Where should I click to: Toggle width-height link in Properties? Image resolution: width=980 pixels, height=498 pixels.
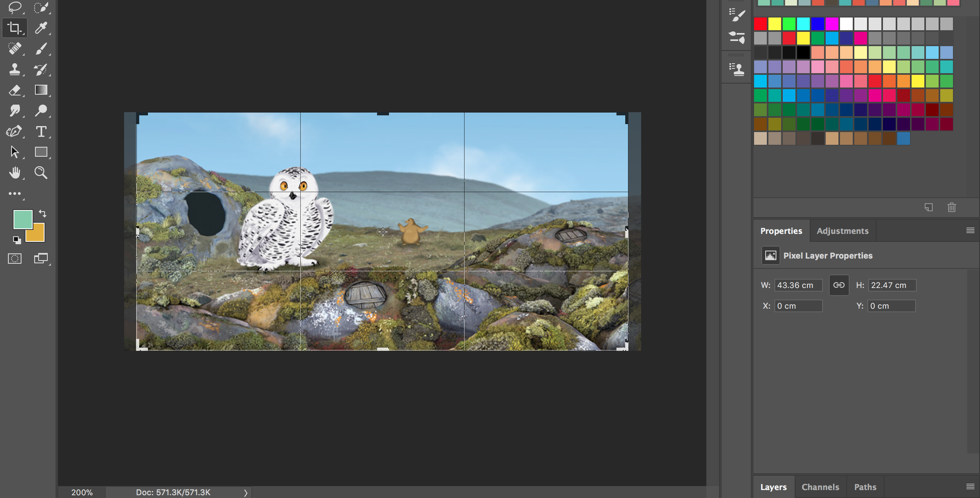click(x=839, y=285)
